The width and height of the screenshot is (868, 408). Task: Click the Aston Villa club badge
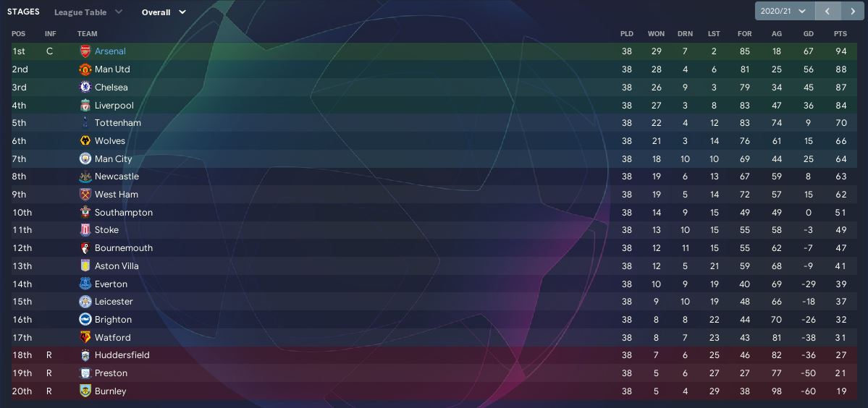pyautogui.click(x=85, y=266)
